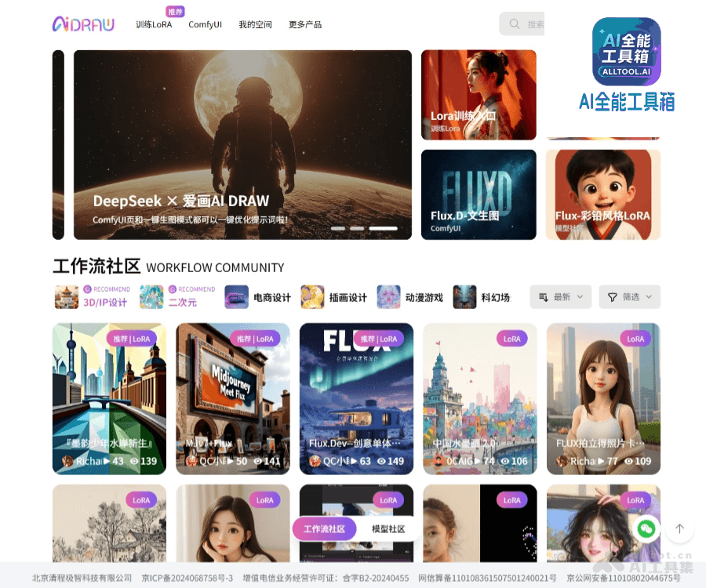Expand the 筛选 filter dropdown
This screenshot has width=706, height=588.
629,297
